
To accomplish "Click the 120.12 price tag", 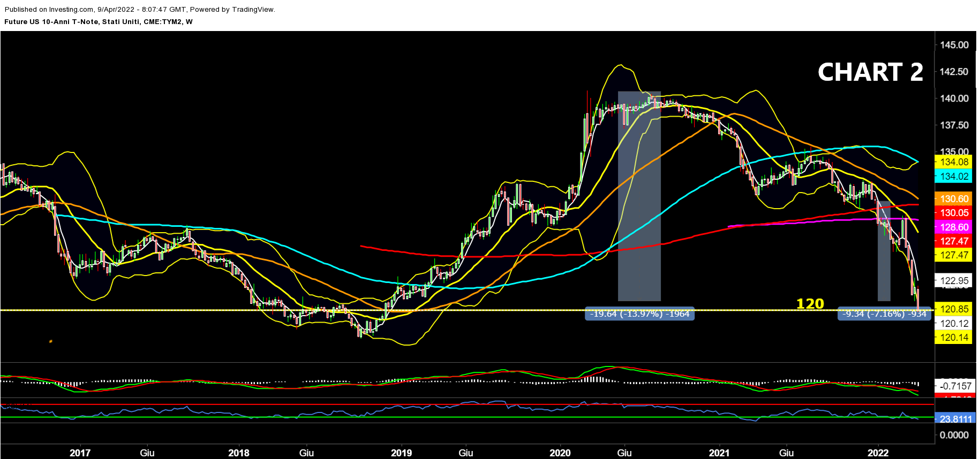I will [954, 324].
